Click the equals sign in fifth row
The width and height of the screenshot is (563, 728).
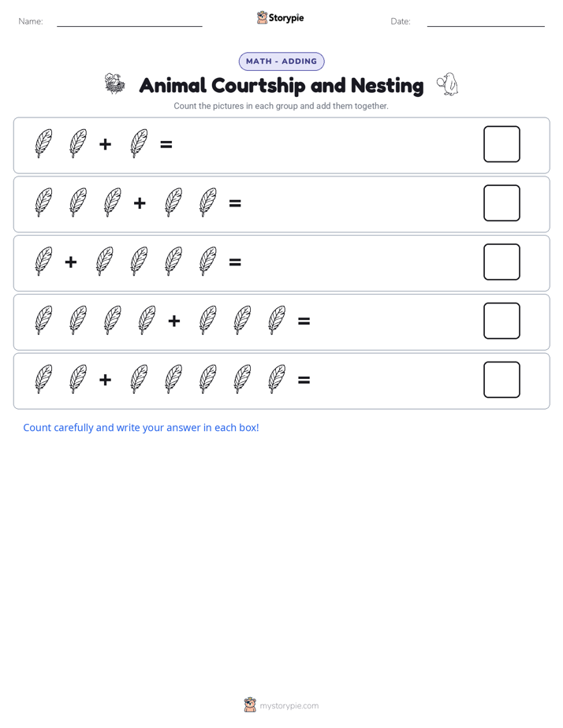click(x=304, y=381)
